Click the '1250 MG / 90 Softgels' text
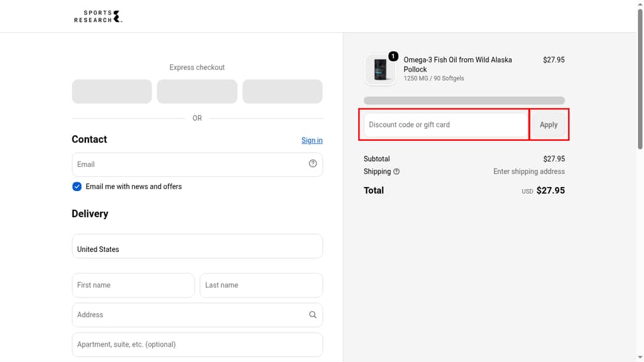This screenshot has height=362, width=644. 434,78
